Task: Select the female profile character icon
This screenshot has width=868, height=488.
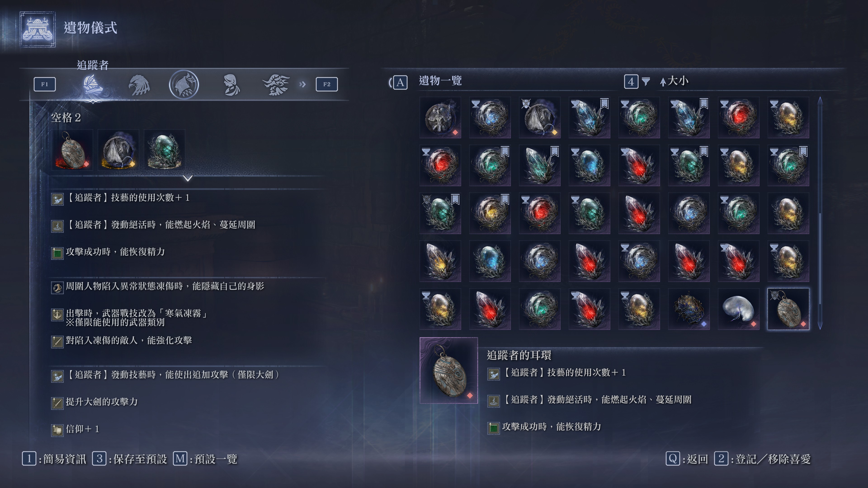Action: pyautogui.click(x=231, y=84)
